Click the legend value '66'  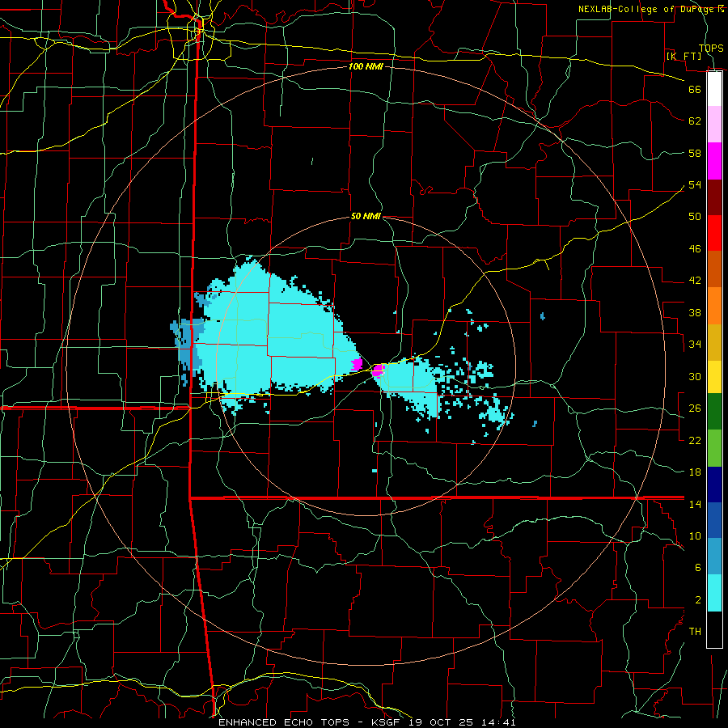coord(695,90)
